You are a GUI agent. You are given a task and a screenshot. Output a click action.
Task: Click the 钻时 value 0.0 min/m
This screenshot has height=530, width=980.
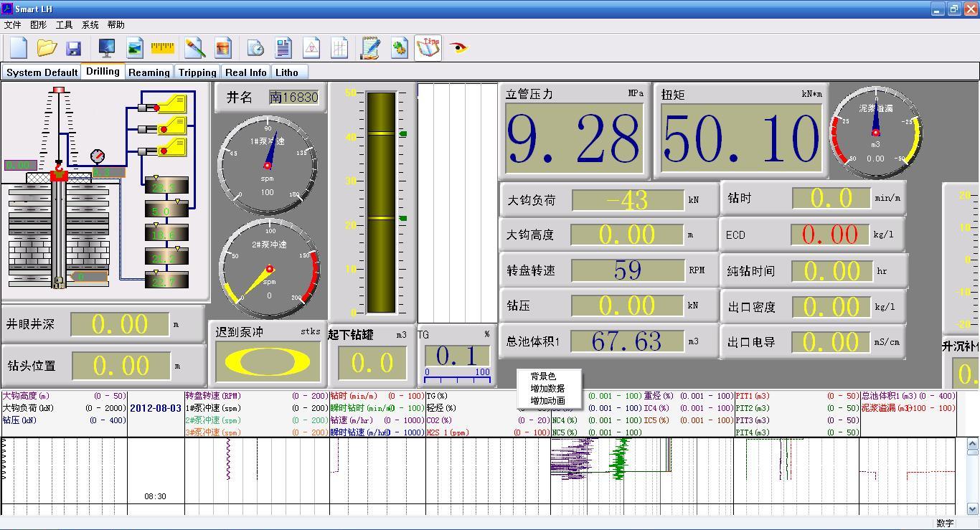(x=831, y=199)
